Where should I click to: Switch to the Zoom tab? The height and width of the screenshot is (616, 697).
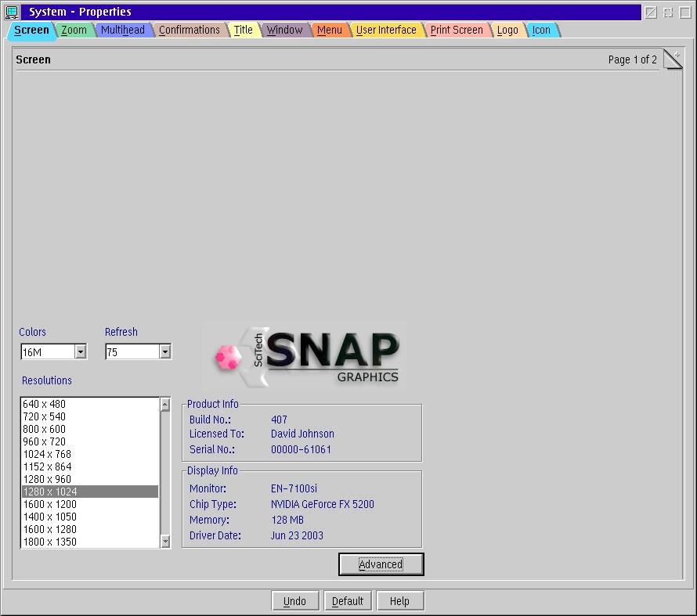pos(74,30)
